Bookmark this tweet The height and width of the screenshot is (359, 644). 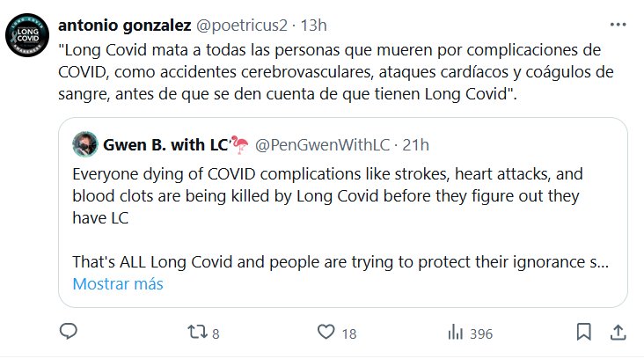coord(582,333)
